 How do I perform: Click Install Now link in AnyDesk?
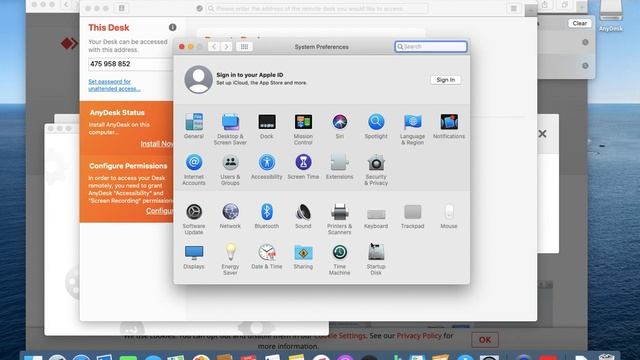157,144
